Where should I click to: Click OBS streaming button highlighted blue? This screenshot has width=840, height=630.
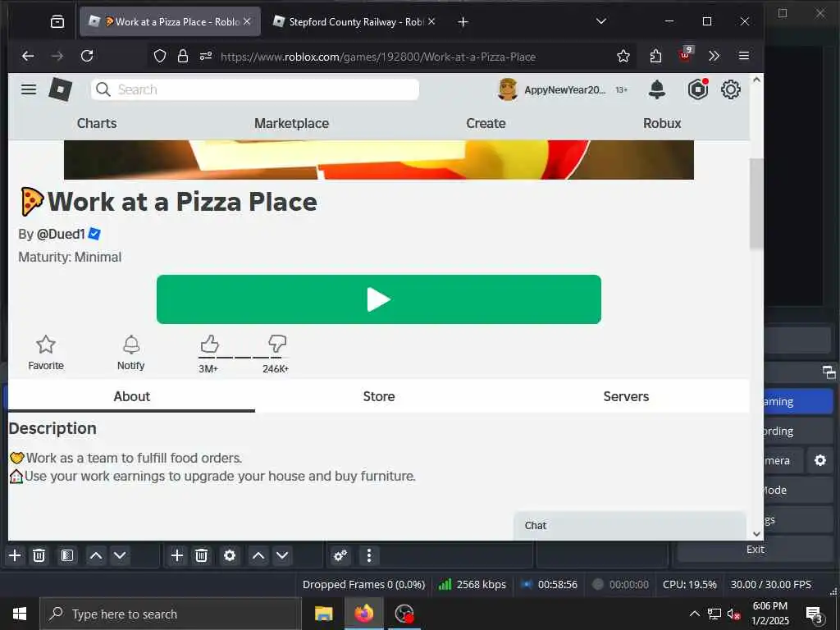(798, 402)
